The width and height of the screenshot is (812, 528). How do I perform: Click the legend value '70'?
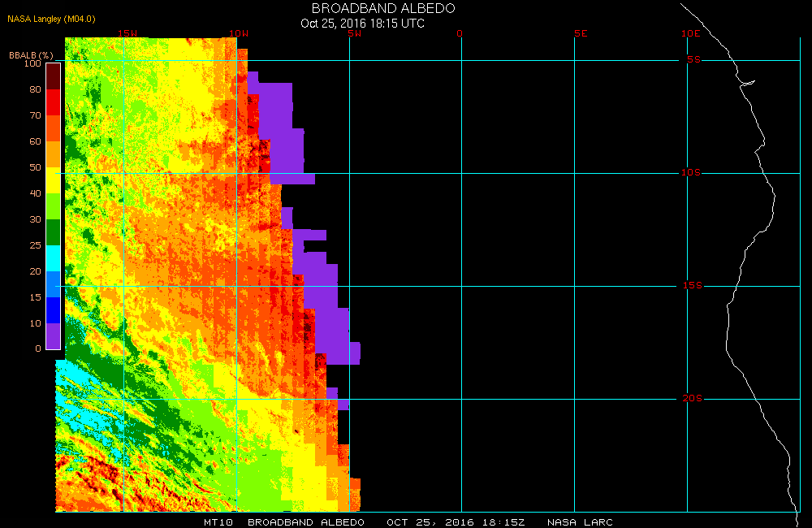click(35, 115)
